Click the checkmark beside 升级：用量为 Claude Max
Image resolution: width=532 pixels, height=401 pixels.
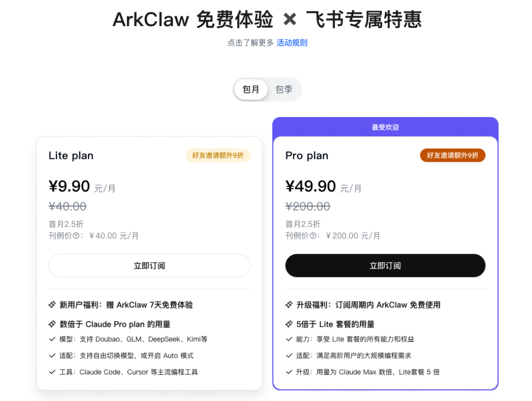(289, 372)
